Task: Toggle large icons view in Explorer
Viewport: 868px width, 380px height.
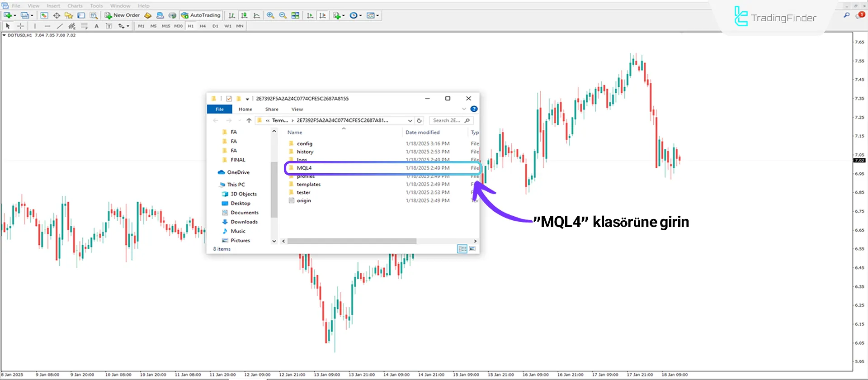Action: (x=472, y=249)
